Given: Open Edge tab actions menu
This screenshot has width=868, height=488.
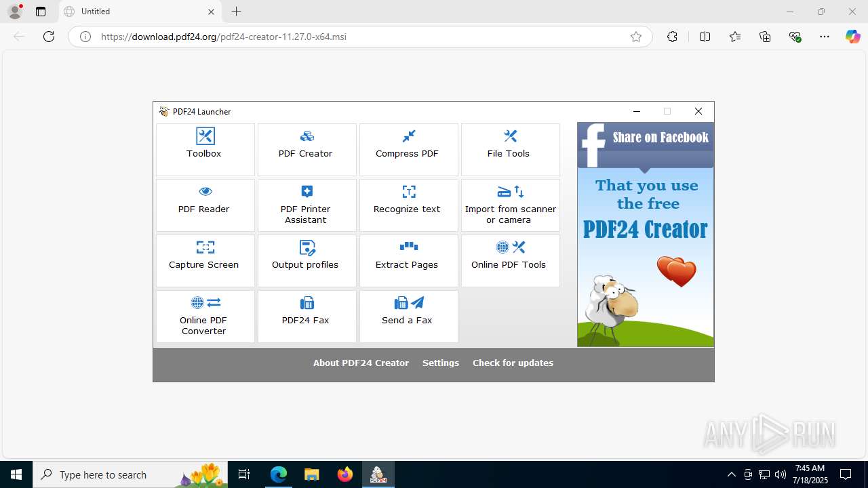Looking at the screenshot, I should coord(41,12).
